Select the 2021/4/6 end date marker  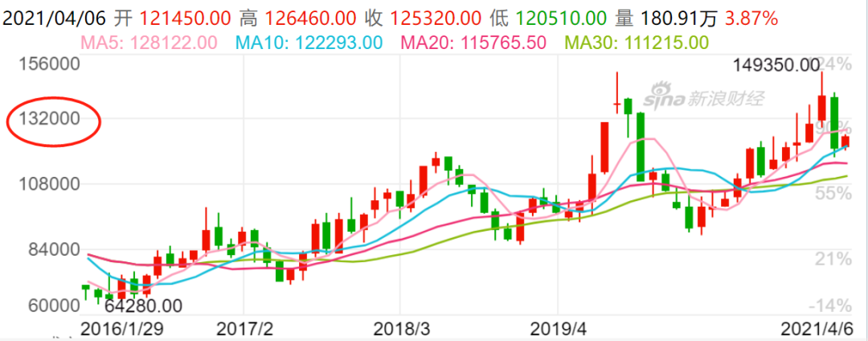[x=820, y=330]
